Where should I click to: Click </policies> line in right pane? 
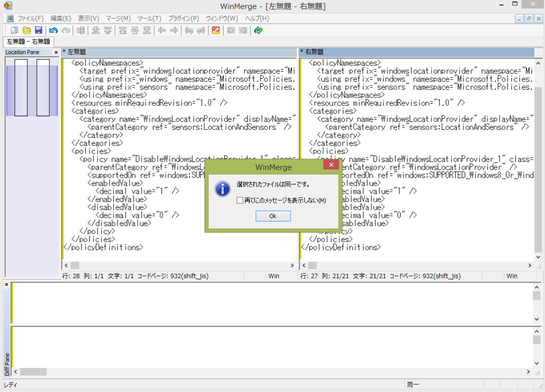331,239
